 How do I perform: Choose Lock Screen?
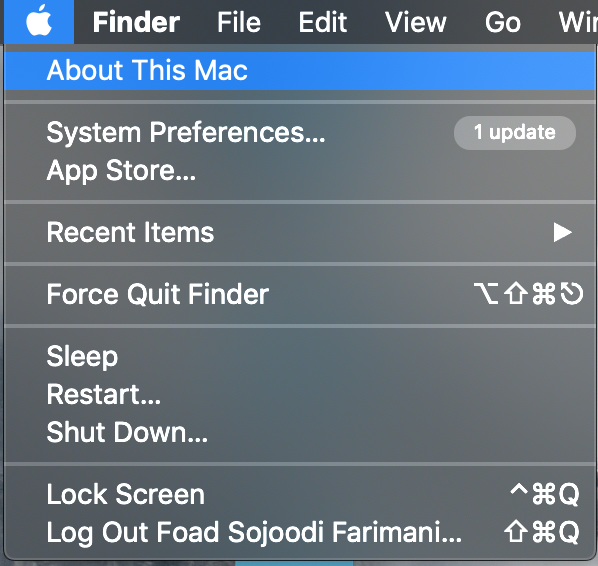300,494
